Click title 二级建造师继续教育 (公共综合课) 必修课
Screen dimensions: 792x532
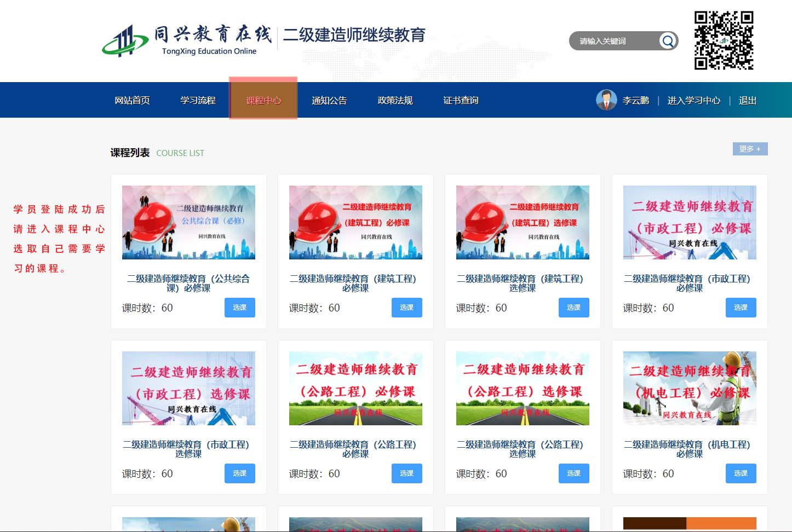(188, 283)
